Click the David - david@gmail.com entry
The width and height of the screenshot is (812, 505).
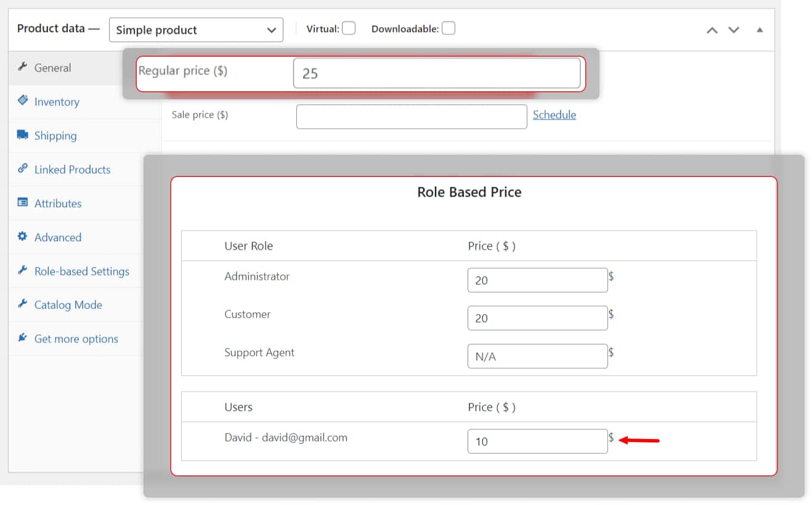[286, 438]
